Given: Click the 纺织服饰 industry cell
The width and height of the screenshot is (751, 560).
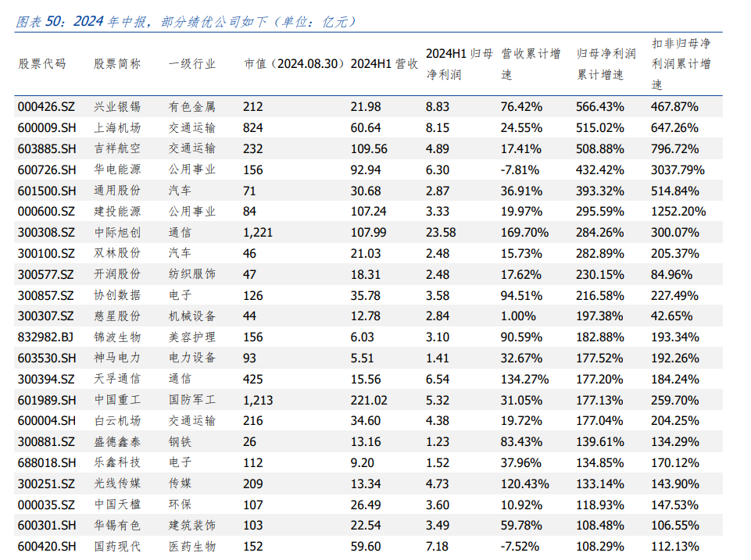Looking at the screenshot, I should click(x=191, y=275).
